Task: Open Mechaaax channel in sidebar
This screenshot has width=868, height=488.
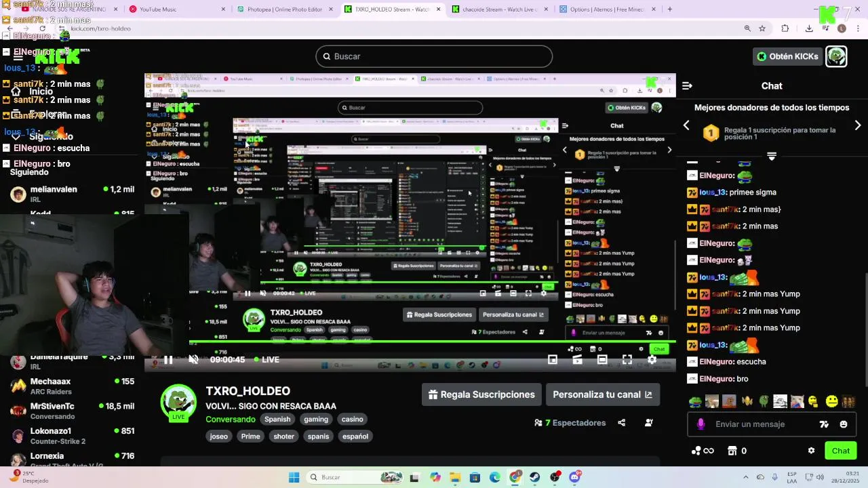Action: pyautogui.click(x=73, y=386)
